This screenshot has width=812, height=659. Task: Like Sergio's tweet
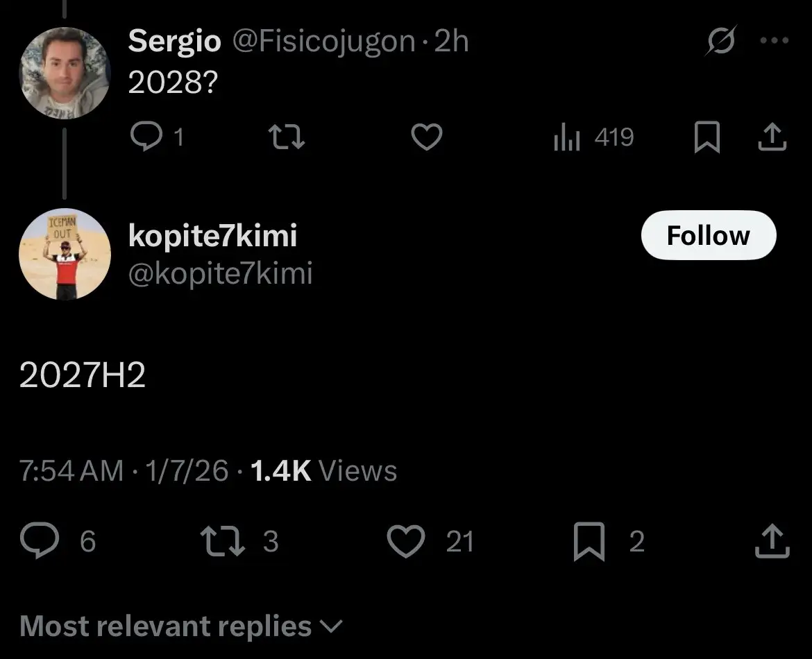coord(427,137)
